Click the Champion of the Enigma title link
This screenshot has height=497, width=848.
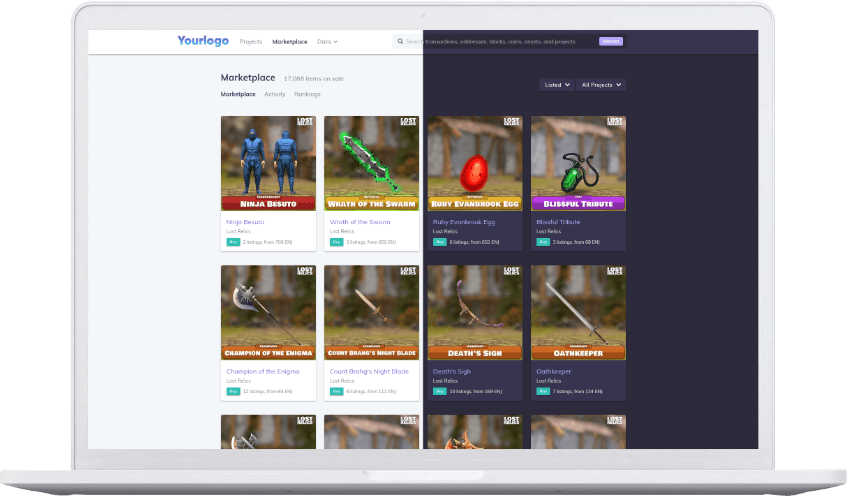262,372
